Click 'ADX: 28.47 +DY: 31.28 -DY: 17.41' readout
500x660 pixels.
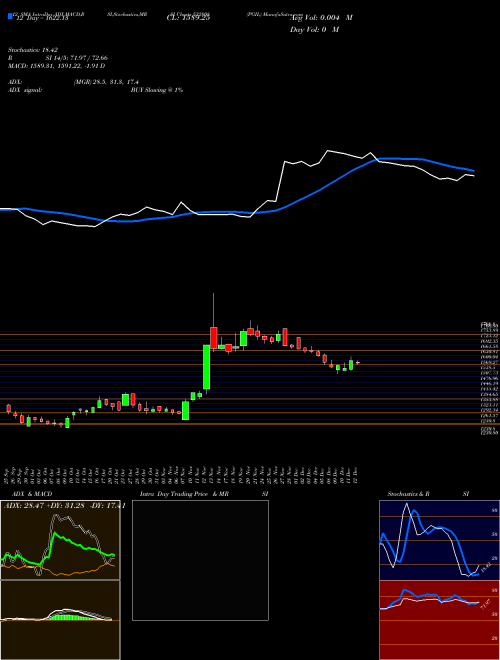(x=64, y=506)
